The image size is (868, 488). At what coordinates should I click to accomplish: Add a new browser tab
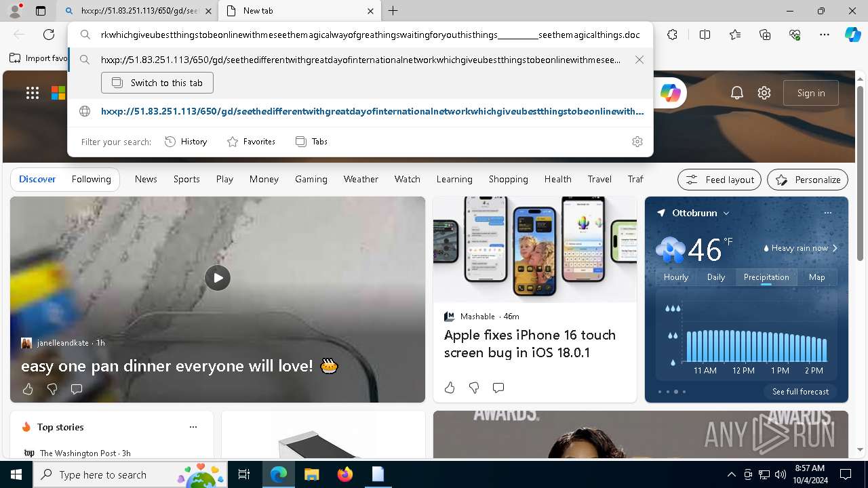click(x=393, y=11)
